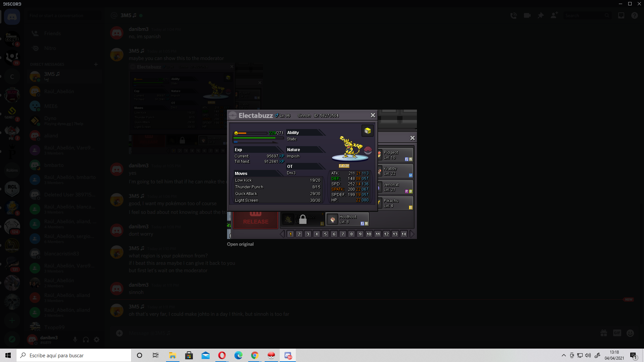Create a new DM with plus
The width and height of the screenshot is (644, 362).
[x=96, y=64]
